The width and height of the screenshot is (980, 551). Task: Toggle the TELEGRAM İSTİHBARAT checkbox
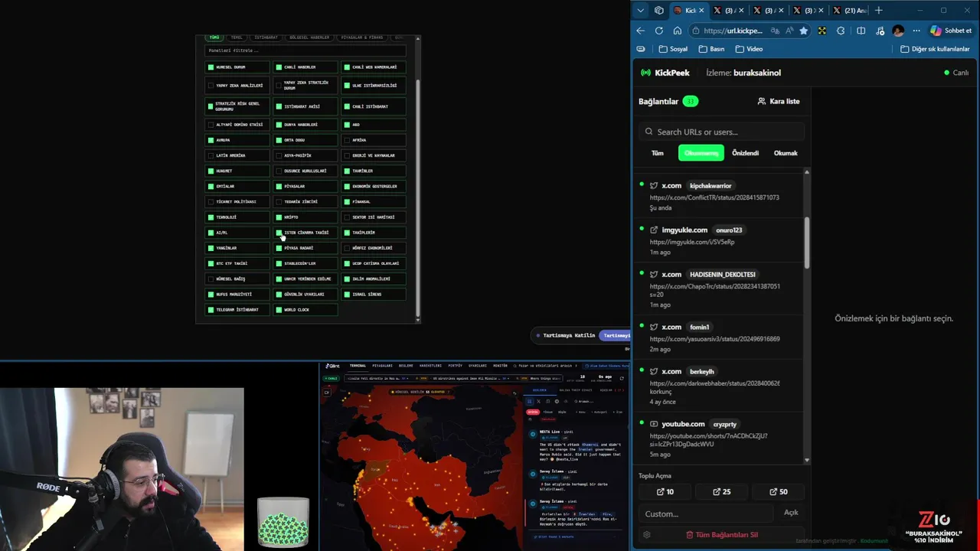pos(211,310)
